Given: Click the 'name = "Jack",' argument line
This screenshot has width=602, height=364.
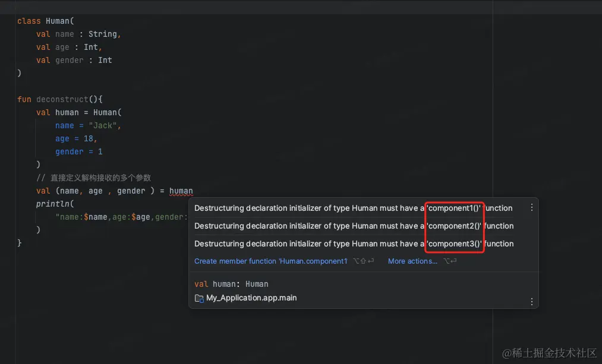Looking at the screenshot, I should click(88, 125).
